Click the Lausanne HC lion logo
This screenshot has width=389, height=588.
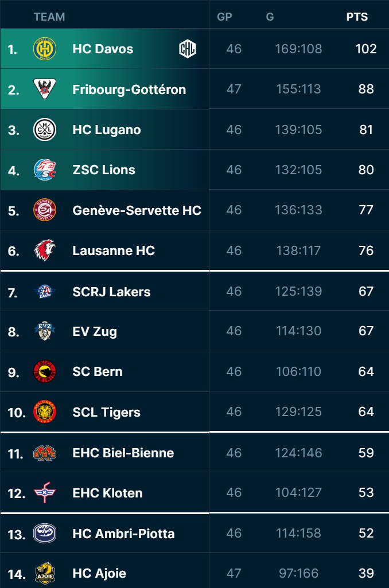click(x=45, y=250)
